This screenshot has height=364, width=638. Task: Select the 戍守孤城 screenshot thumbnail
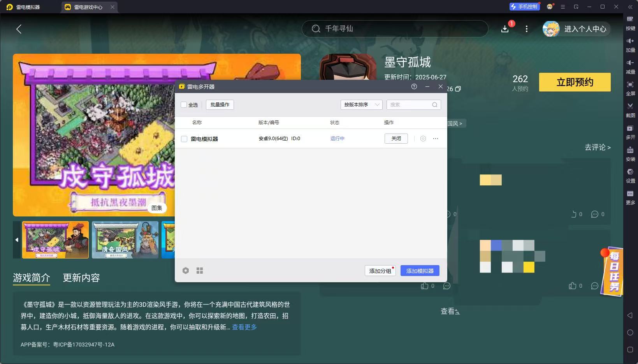coord(56,240)
